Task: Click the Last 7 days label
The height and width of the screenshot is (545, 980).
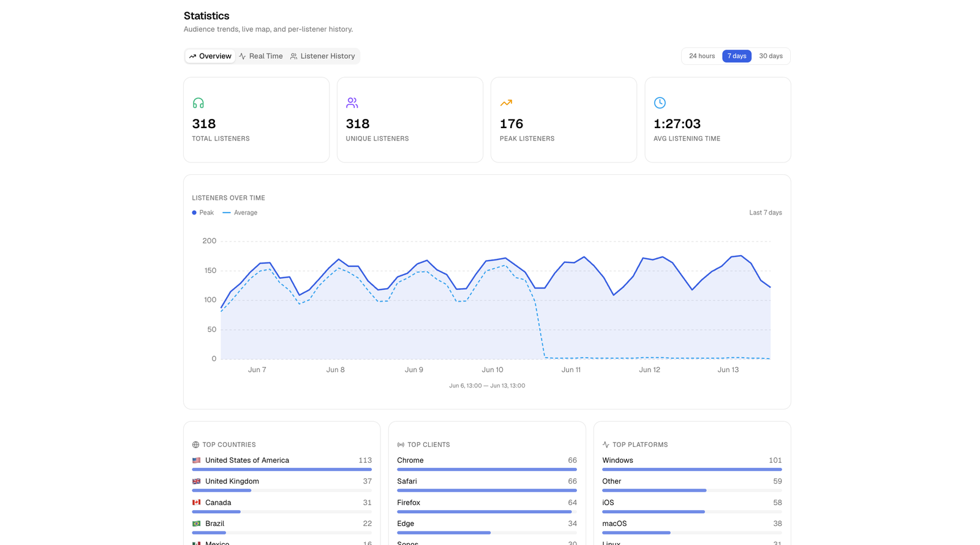Action: point(766,213)
